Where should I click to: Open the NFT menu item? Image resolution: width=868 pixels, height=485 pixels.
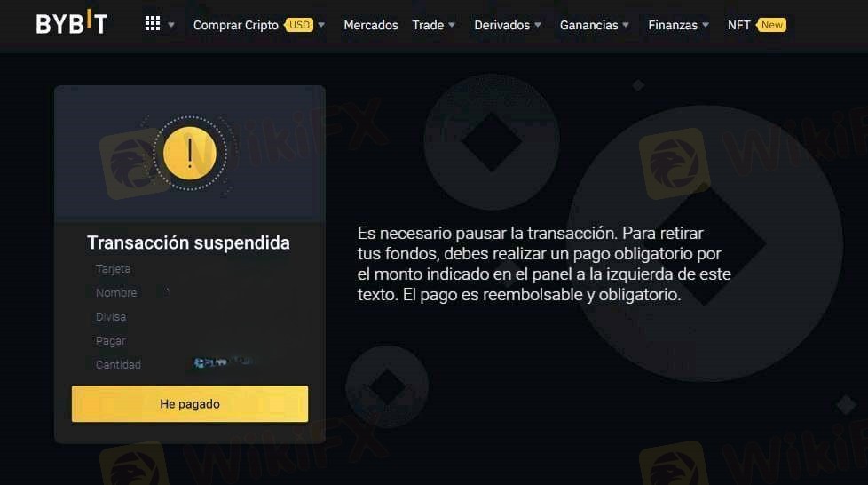click(x=738, y=25)
